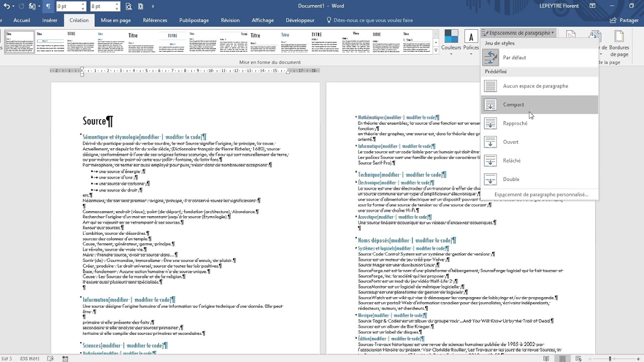644x362 pixels.
Task: Click the 'Dites-nous ce que vous voulez faire' box
Action: click(370, 20)
